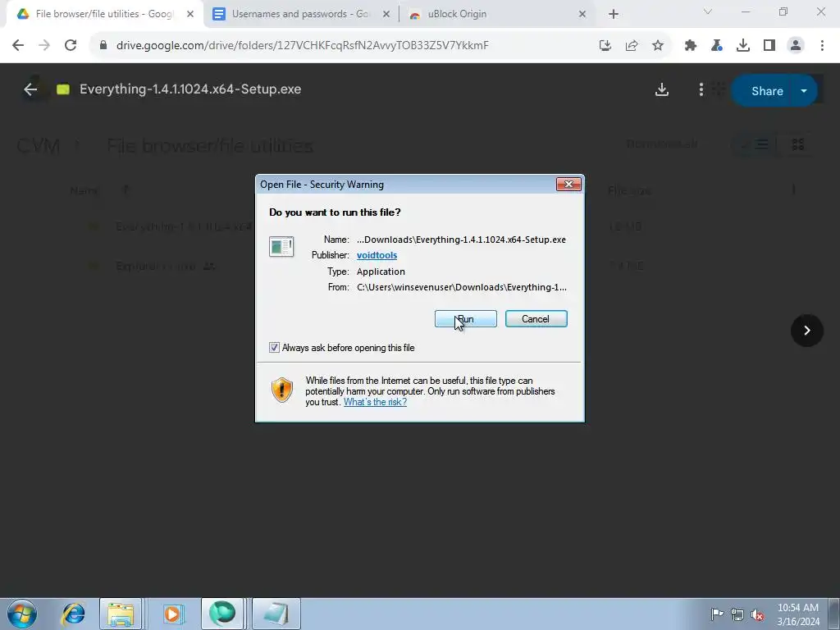The image size is (840, 630).
Task: Click the share page icon in address bar
Action: (632, 46)
